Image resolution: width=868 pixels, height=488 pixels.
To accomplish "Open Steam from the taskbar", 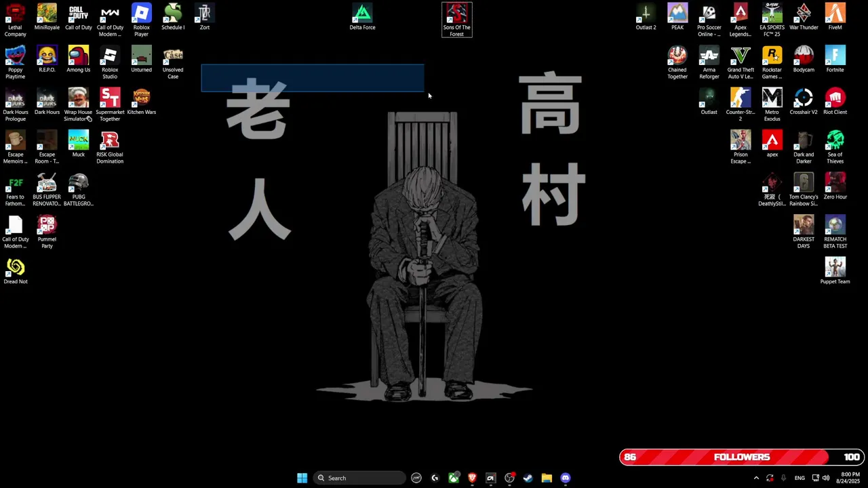I will pos(528,478).
